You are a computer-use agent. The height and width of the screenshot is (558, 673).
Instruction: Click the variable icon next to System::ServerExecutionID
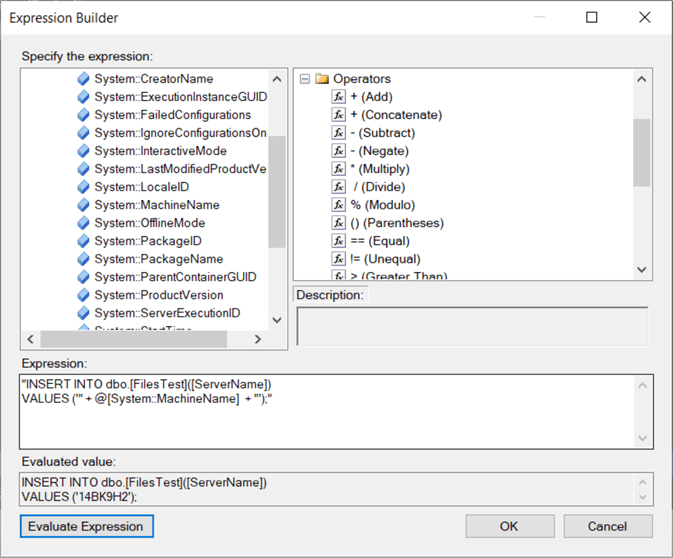tap(83, 313)
